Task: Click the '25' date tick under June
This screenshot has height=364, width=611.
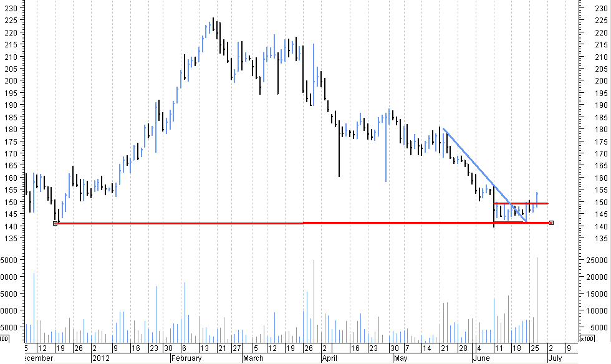Action: (535, 348)
